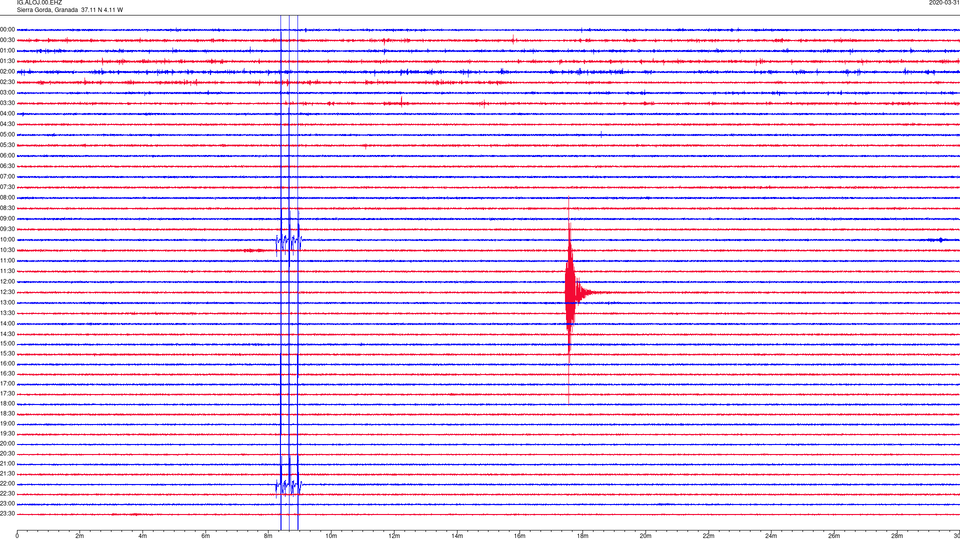Screen dimensions: 960x540
Task: Click the blue calibration pulse on the 10:00 trace
Action: (288, 244)
